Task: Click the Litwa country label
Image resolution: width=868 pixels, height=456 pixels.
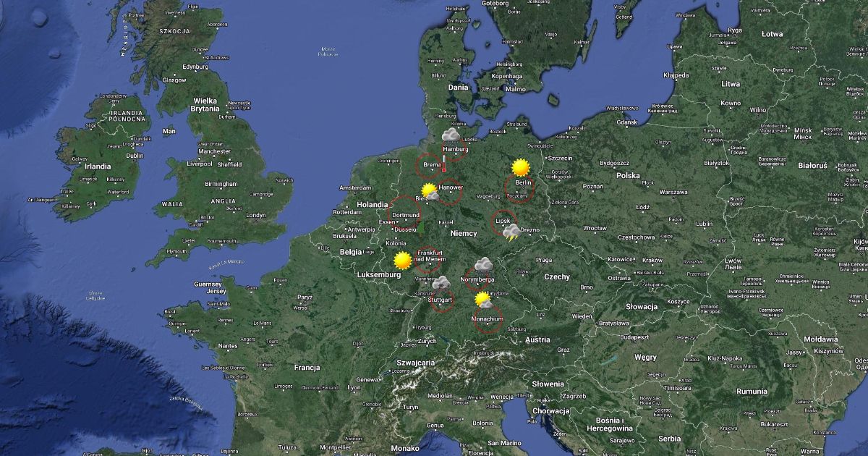Action: click(731, 84)
